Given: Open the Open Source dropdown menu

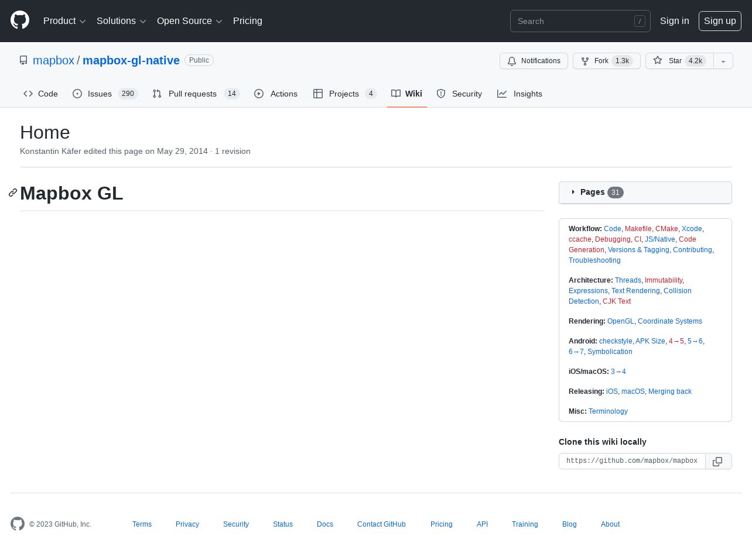Looking at the screenshot, I should pyautogui.click(x=189, y=20).
